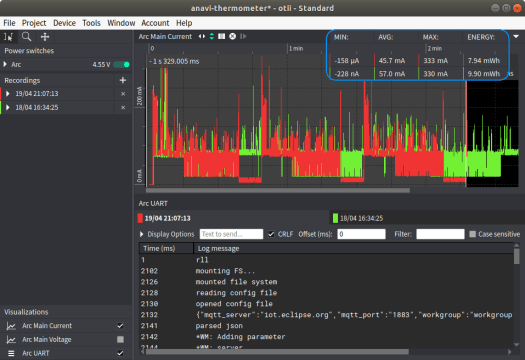The image size is (525, 360).
Task: Select log row 'rll'
Action: tap(326, 260)
